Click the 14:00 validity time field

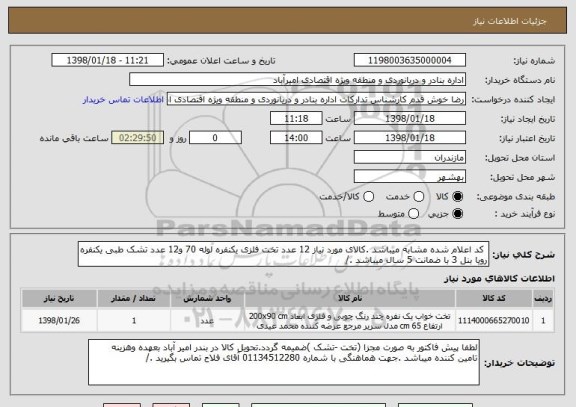click(296, 138)
